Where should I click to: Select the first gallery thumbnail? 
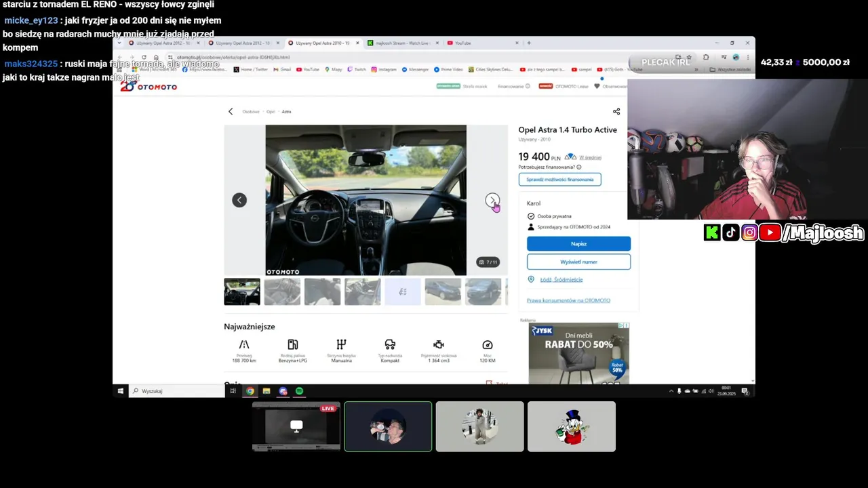[242, 291]
